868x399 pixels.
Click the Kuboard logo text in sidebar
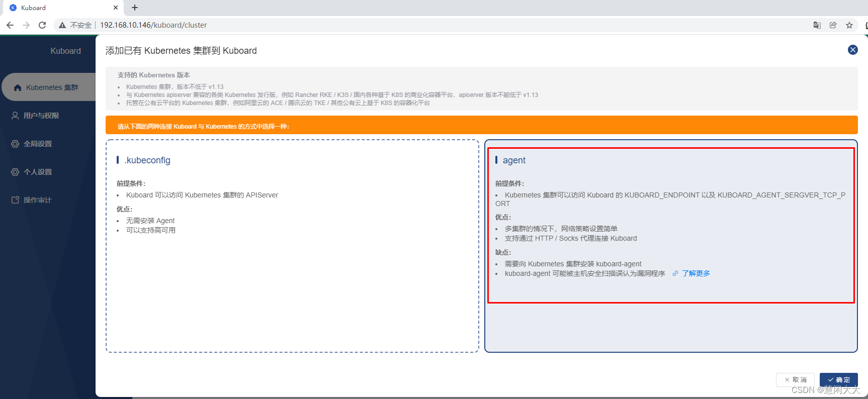pyautogui.click(x=65, y=51)
